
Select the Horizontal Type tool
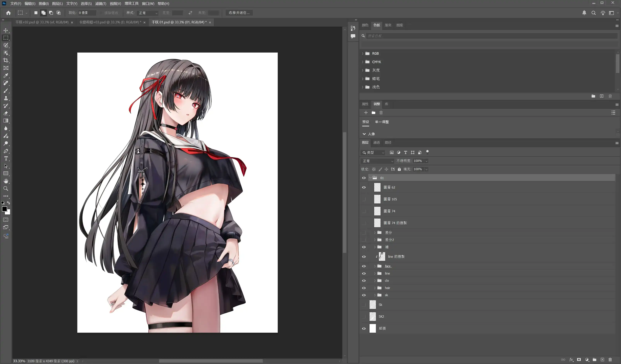pyautogui.click(x=6, y=158)
